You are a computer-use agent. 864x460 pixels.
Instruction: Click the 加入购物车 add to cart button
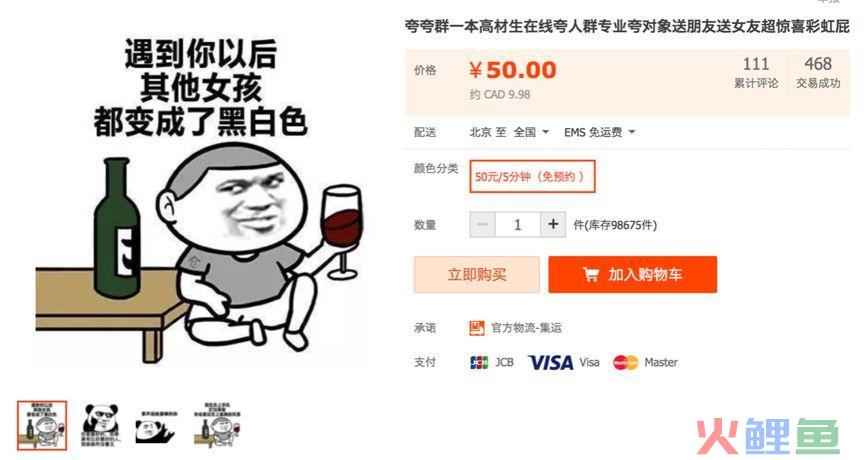coord(633,274)
